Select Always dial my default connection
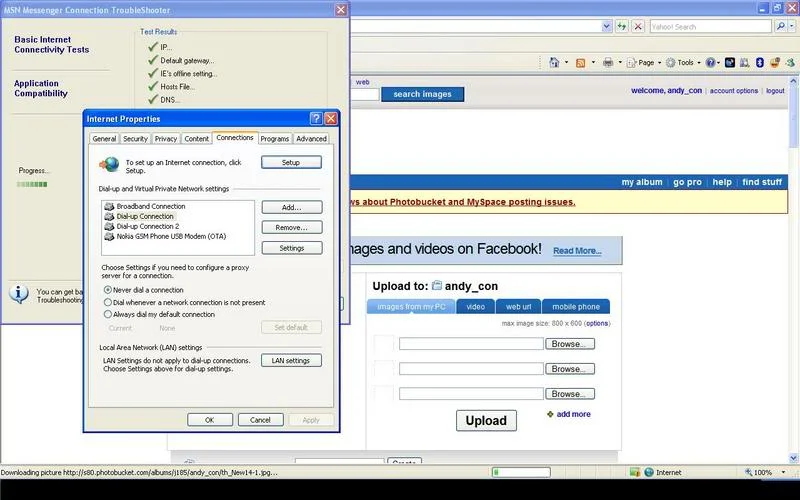The width and height of the screenshot is (800, 500). [108, 314]
